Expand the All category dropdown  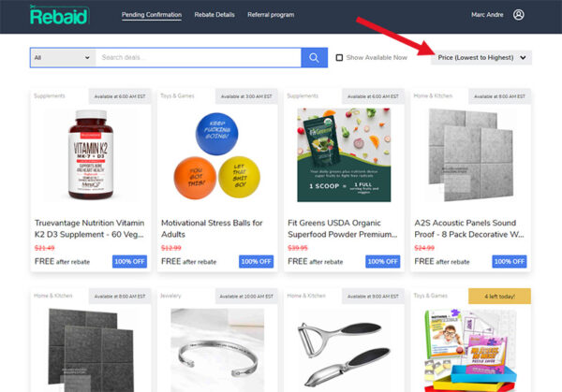coord(63,58)
